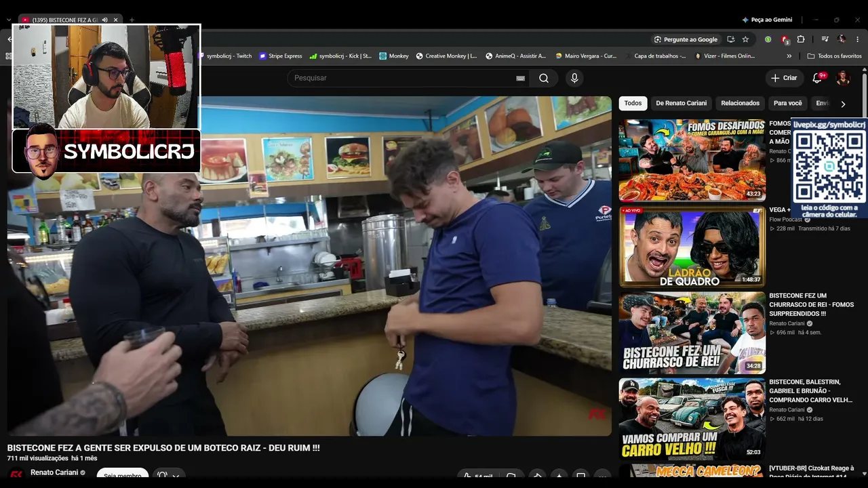The image size is (868, 488).
Task: Switch to the BISTECONE FEZ A G... browser tab
Action: point(65,20)
